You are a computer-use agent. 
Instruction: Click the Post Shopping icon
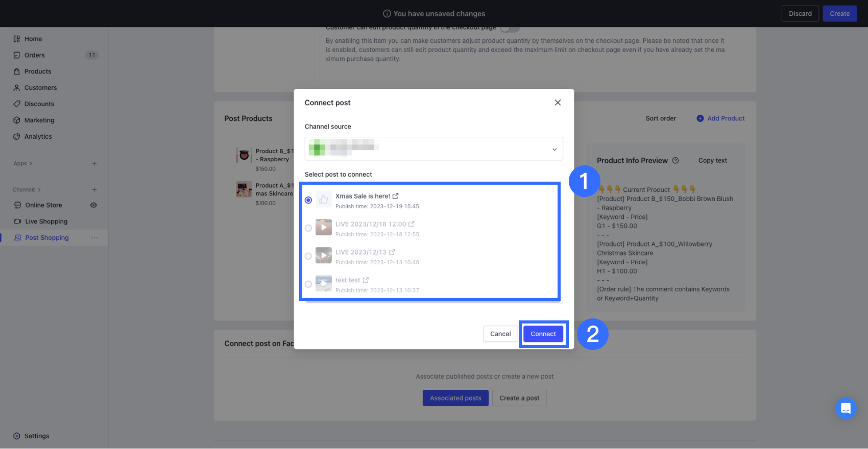pos(18,238)
